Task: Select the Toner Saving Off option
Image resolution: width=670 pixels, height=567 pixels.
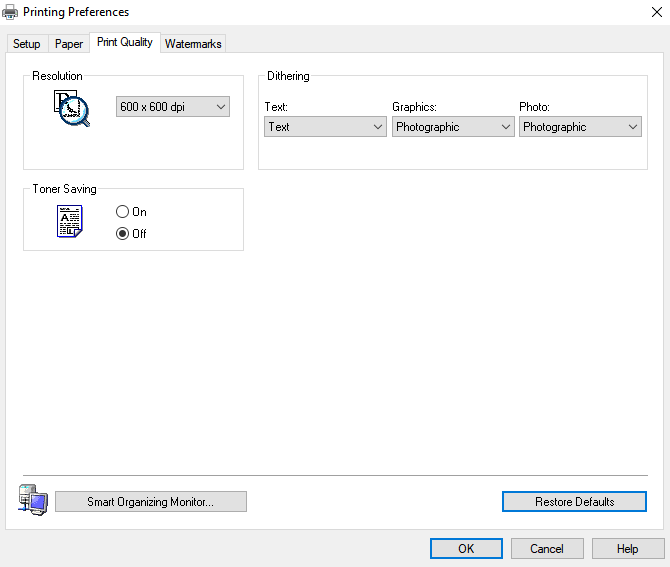Action: click(x=123, y=234)
